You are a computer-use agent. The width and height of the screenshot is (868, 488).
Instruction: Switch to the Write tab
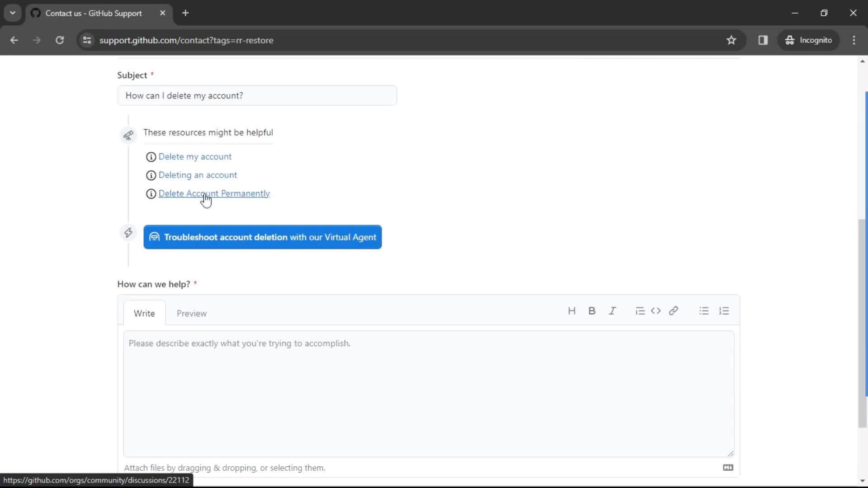pyautogui.click(x=144, y=313)
